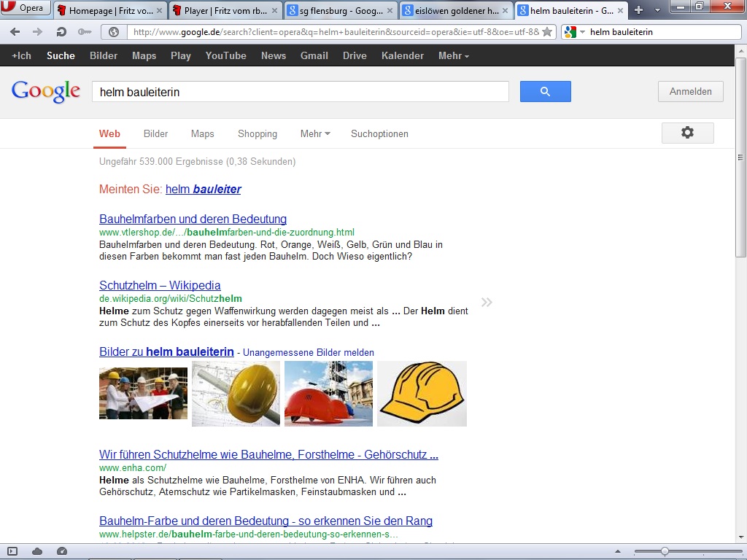This screenshot has height=560, width=747.
Task: Open a new tab with the plus button
Action: [x=639, y=10]
